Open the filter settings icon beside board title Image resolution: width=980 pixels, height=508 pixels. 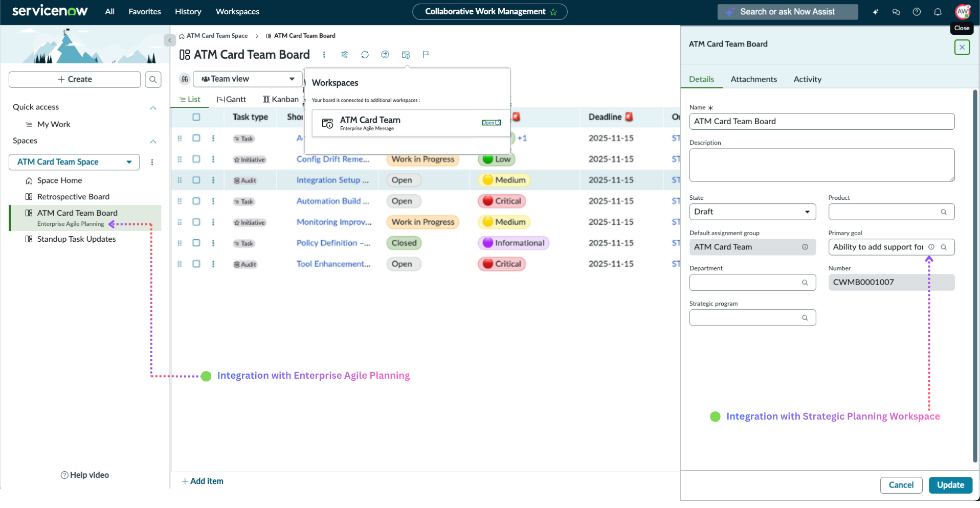(344, 55)
